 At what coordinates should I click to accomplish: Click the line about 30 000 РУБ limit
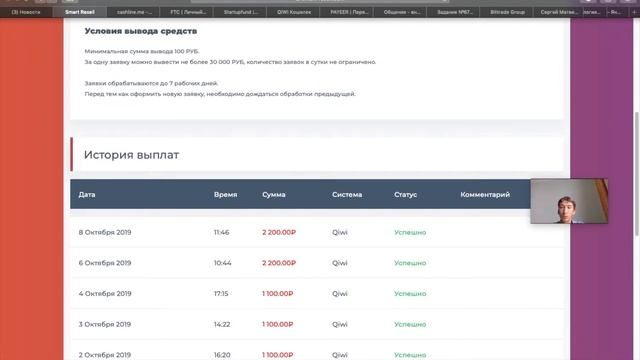[x=230, y=62]
